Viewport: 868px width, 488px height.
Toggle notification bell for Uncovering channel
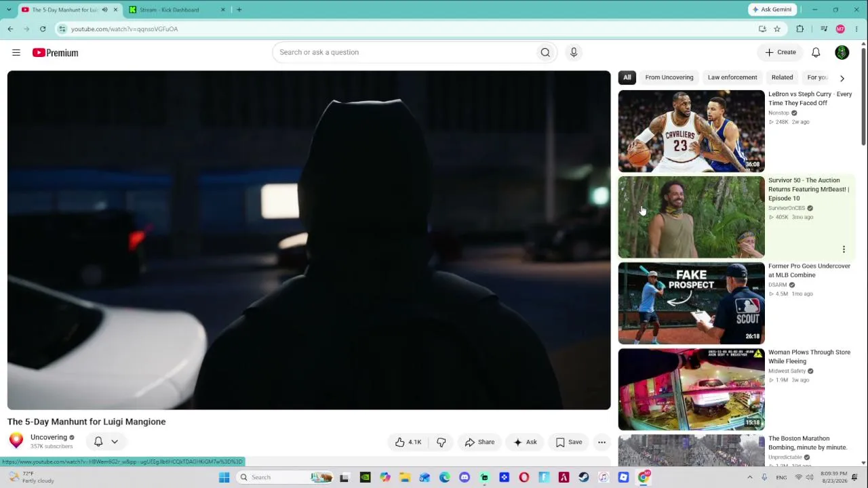point(98,442)
